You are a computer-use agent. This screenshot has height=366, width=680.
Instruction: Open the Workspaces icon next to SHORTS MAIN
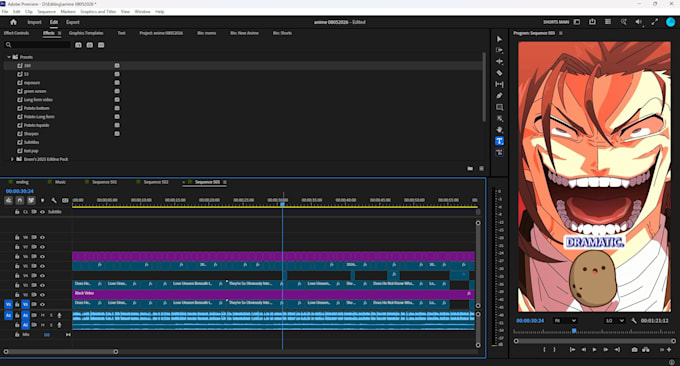(x=577, y=22)
